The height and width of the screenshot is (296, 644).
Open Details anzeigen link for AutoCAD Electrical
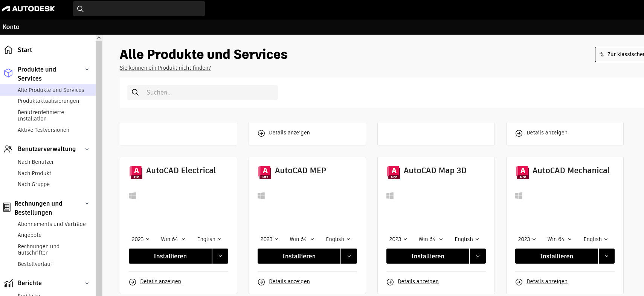(x=160, y=281)
